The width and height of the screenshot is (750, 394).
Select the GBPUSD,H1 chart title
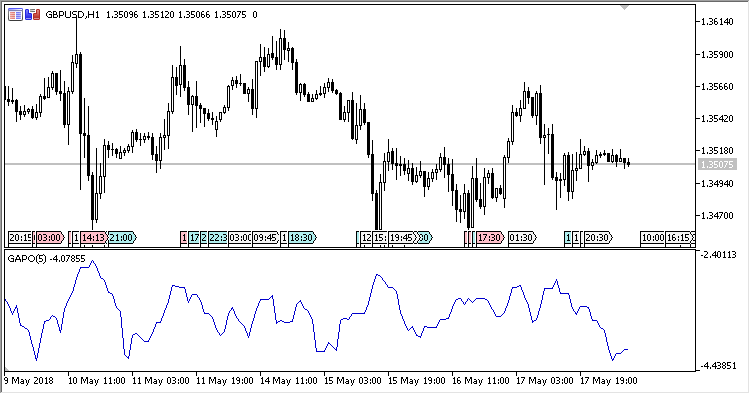[x=72, y=15]
